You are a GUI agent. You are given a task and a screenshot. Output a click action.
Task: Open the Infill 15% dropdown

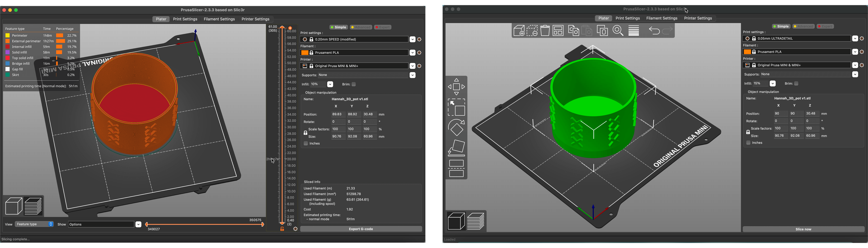coord(773,84)
